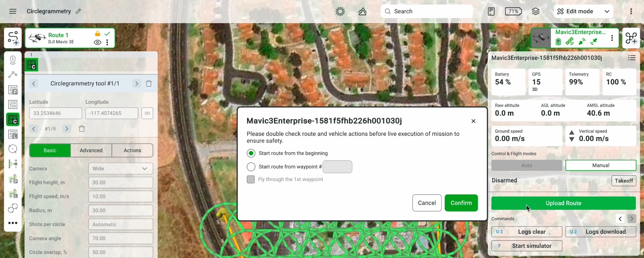Show previous Commands page

click(x=620, y=219)
